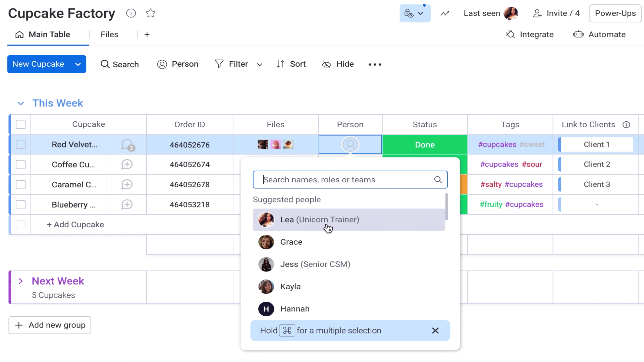Expand the Next Week group

coord(21,281)
